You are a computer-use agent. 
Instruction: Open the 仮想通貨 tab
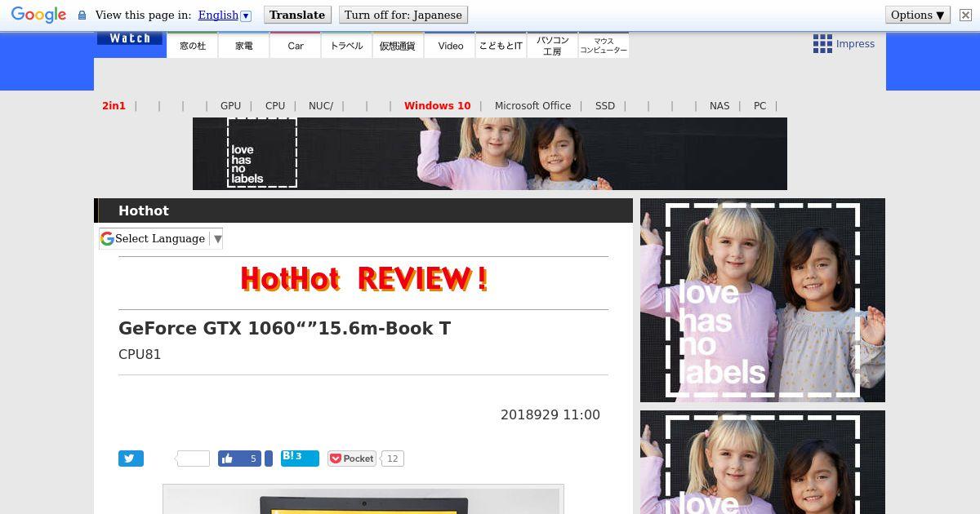tap(398, 46)
